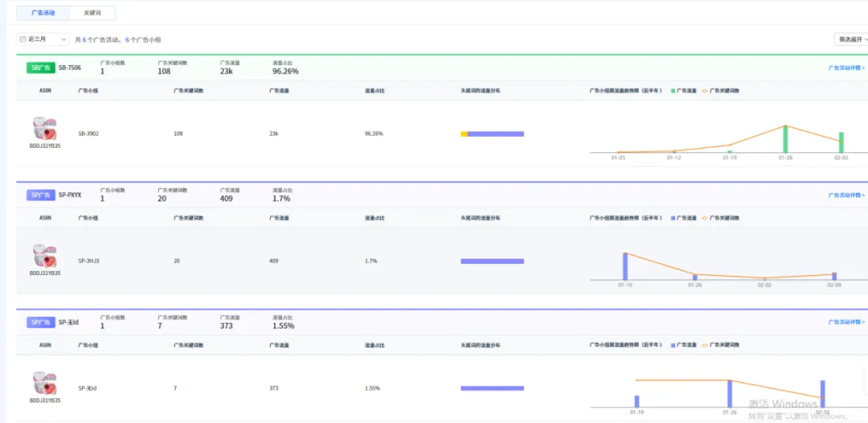Click the yellow-purple traffic distribution bar for SB-3902
This screenshot has width=868, height=423.
point(492,134)
